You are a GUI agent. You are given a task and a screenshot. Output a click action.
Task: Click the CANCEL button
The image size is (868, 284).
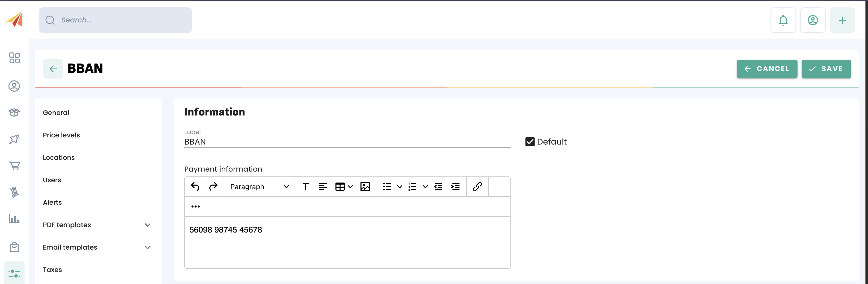click(767, 69)
